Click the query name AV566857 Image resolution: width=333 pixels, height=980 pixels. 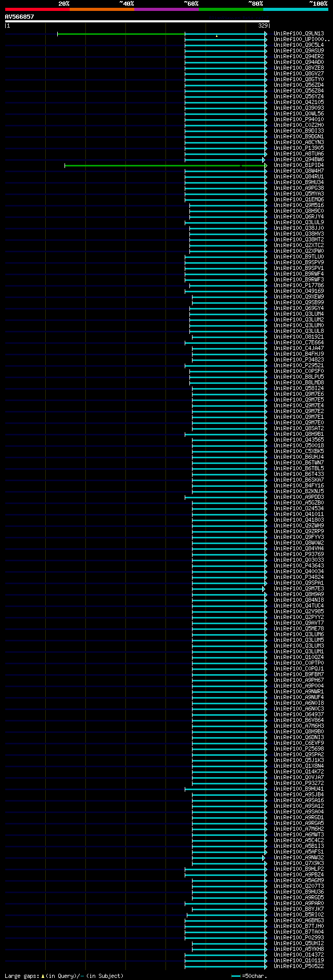tap(19, 17)
